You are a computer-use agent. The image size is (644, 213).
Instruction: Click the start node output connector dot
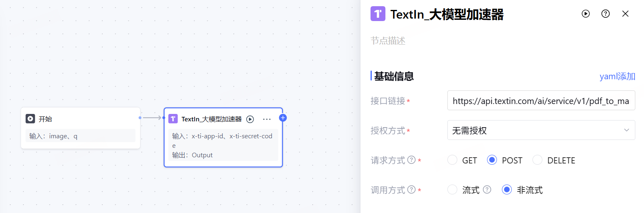coord(140,118)
